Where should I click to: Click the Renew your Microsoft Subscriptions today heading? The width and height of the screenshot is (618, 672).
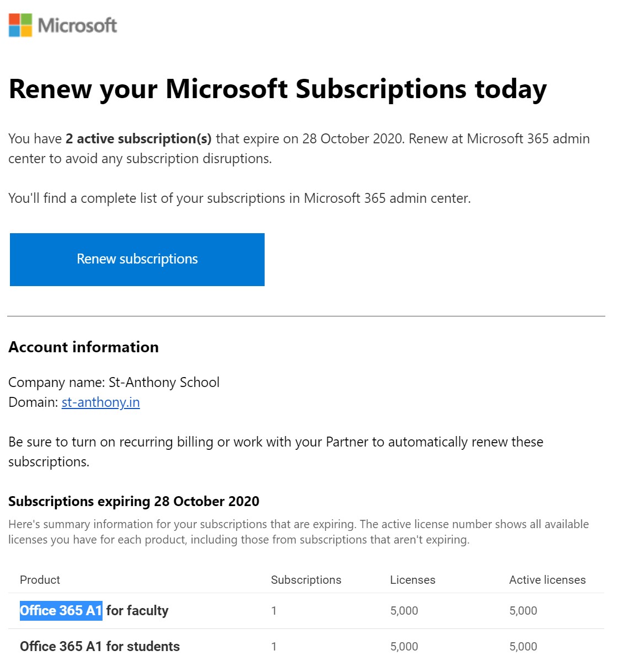(x=278, y=89)
